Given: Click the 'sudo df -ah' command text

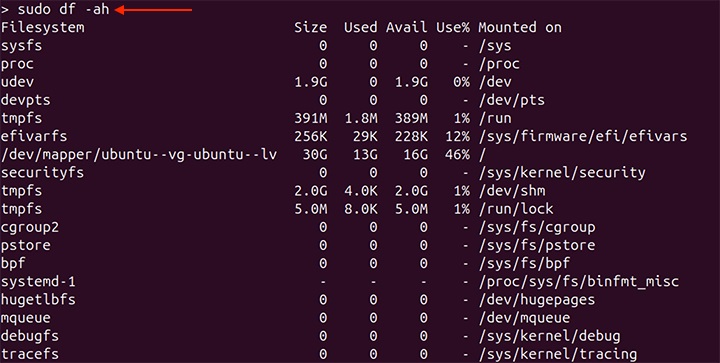Looking at the screenshot, I should [64, 9].
